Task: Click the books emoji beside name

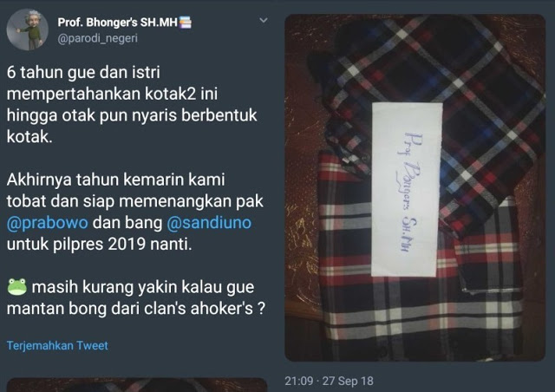Action: coord(185,23)
